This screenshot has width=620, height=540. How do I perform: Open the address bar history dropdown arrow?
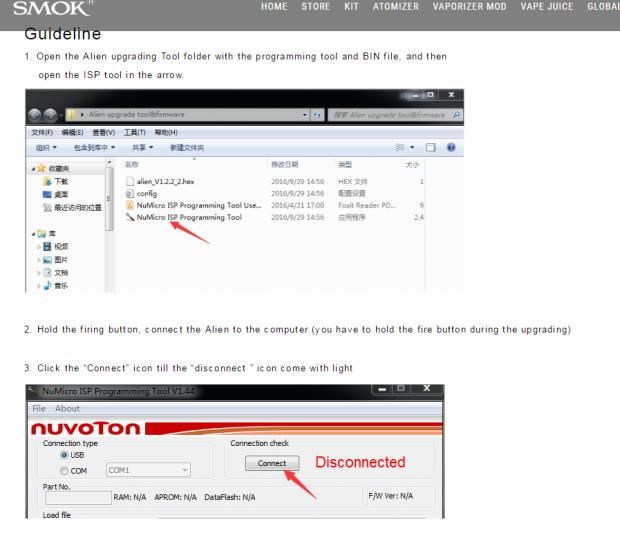(304, 115)
